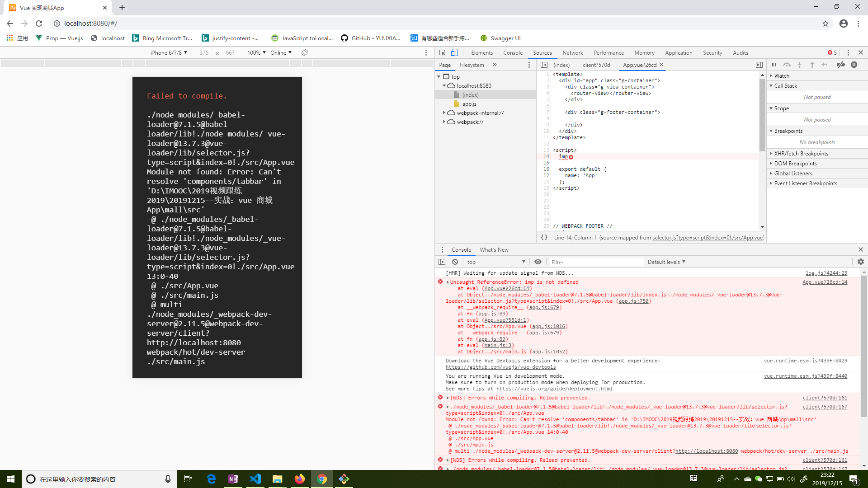The image size is (868, 488).
Task: Open the client?570d file tab
Action: pyautogui.click(x=596, y=65)
